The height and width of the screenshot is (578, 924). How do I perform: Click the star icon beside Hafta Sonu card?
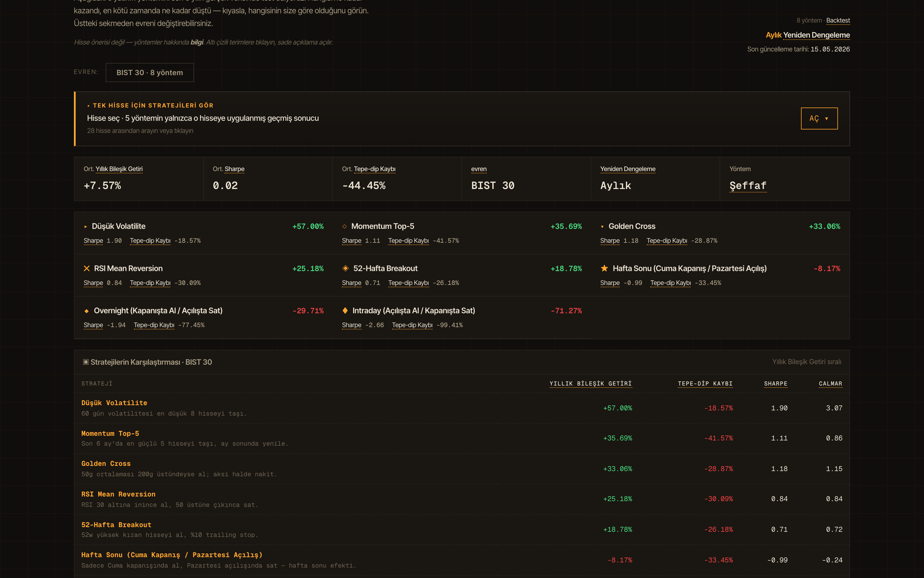(x=604, y=268)
